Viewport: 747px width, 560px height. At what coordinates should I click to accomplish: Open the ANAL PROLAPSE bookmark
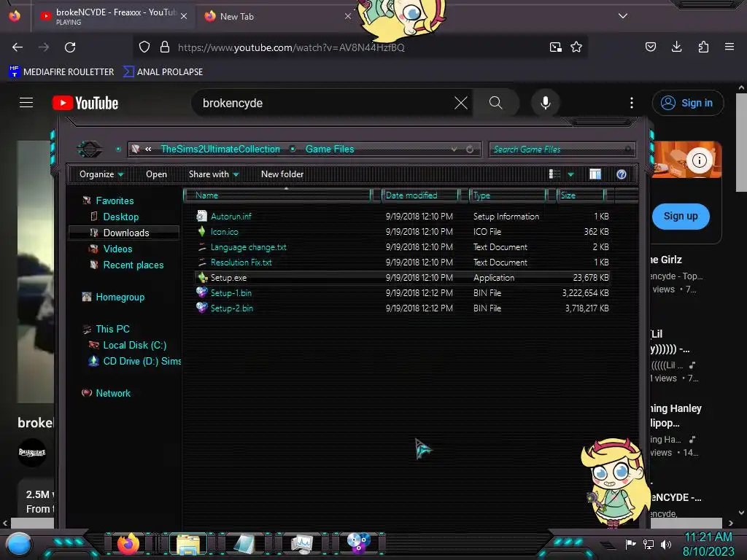pos(163,72)
